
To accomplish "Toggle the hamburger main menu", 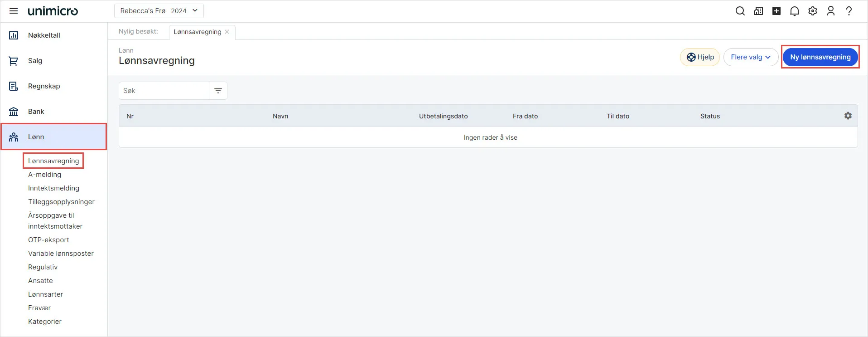I will coord(14,11).
